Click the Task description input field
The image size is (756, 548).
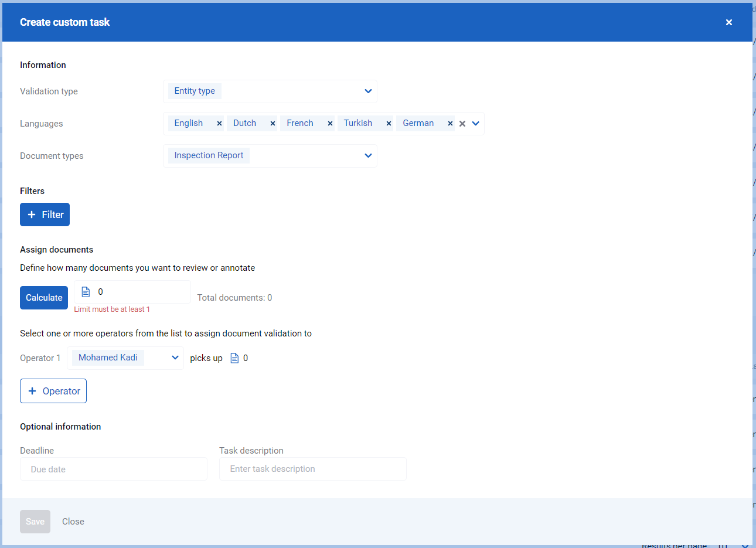coord(313,469)
